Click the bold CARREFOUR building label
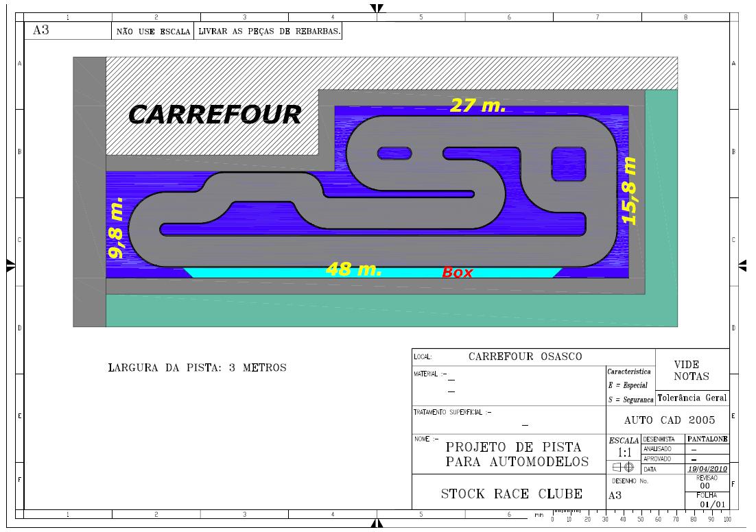The image size is (756, 532). (215, 114)
